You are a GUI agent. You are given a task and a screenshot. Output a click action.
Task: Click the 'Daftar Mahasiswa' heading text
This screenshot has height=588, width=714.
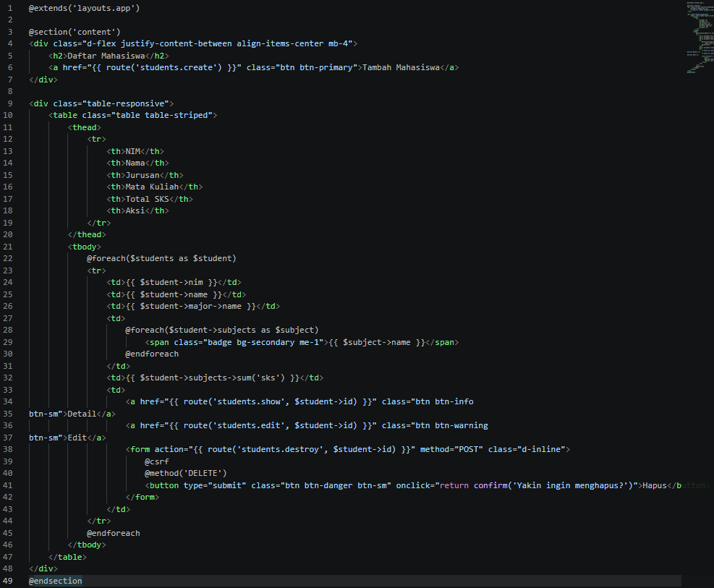(x=106, y=56)
